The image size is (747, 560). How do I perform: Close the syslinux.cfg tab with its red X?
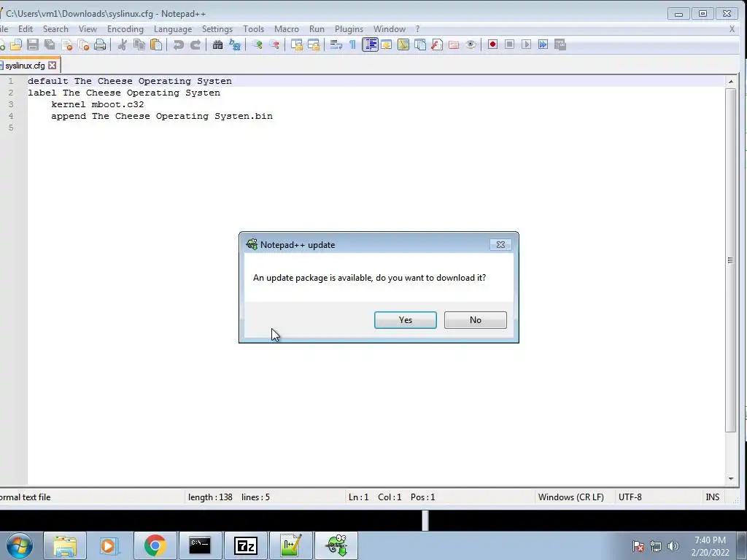point(53,65)
